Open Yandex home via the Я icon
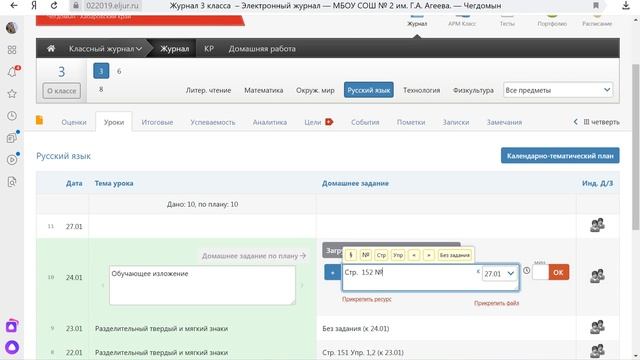The height and width of the screenshot is (360, 640). coord(34,6)
